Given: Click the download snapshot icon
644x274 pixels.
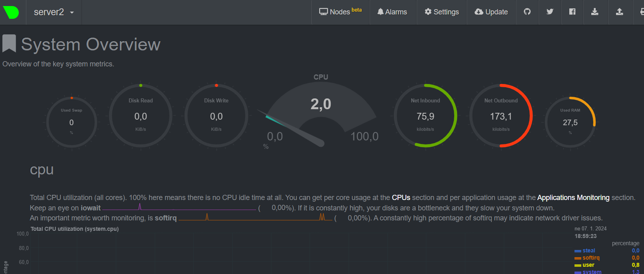Looking at the screenshot, I should (x=594, y=12).
